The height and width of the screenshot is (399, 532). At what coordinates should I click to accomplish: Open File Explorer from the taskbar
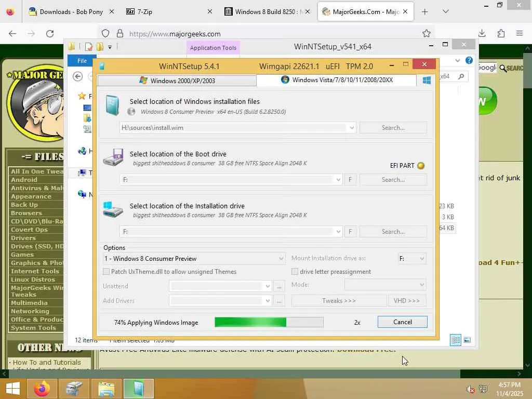click(x=106, y=389)
